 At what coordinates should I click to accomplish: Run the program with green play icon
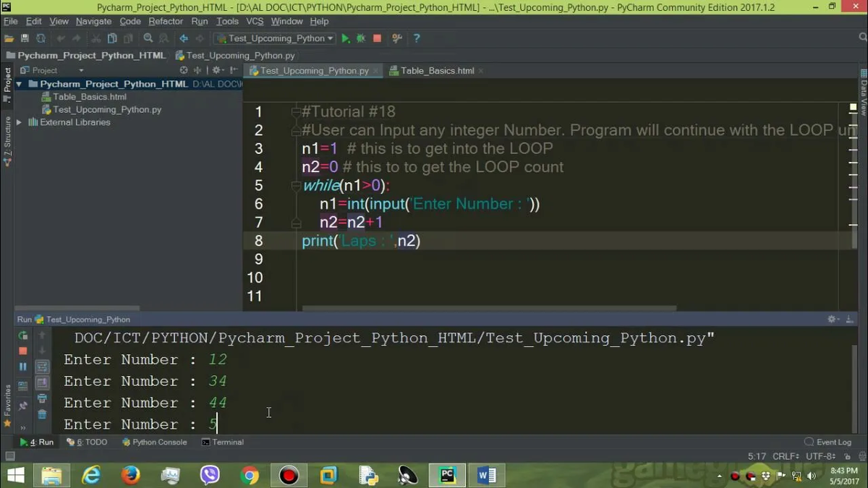tap(346, 38)
